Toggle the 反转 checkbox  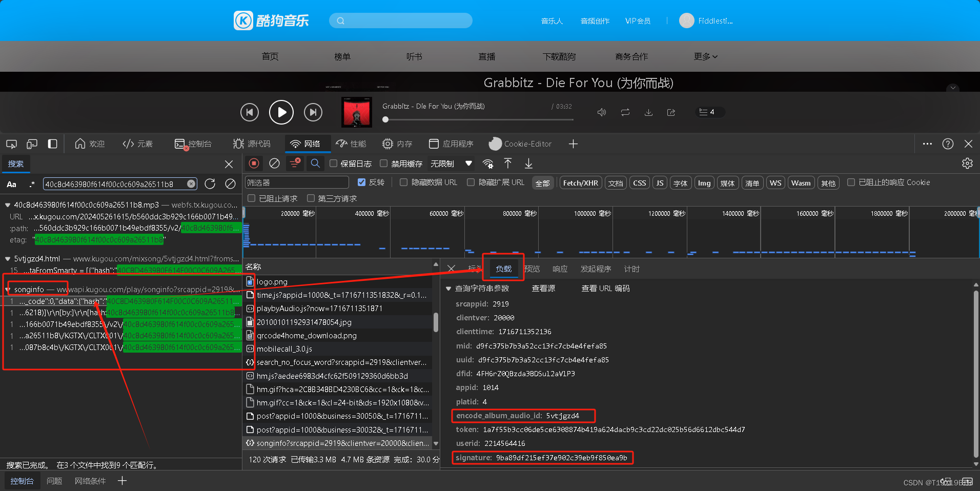pyautogui.click(x=361, y=182)
